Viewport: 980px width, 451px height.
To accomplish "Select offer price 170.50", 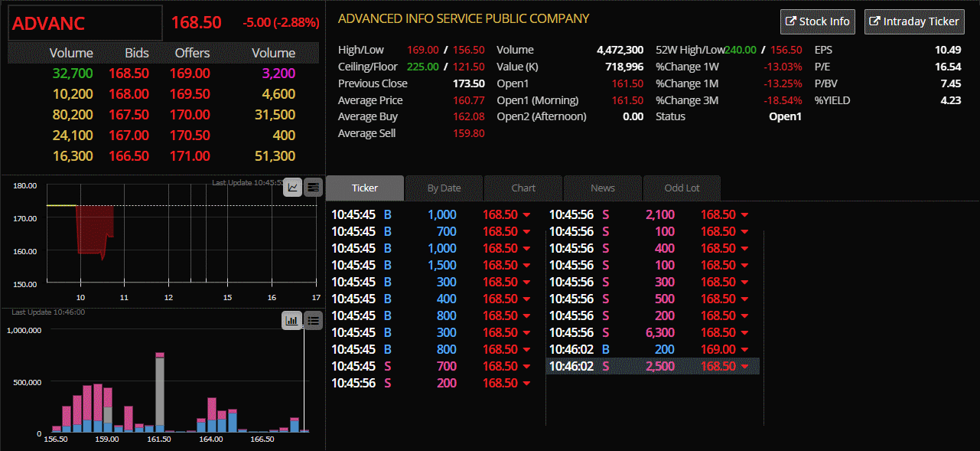I will coord(190,135).
